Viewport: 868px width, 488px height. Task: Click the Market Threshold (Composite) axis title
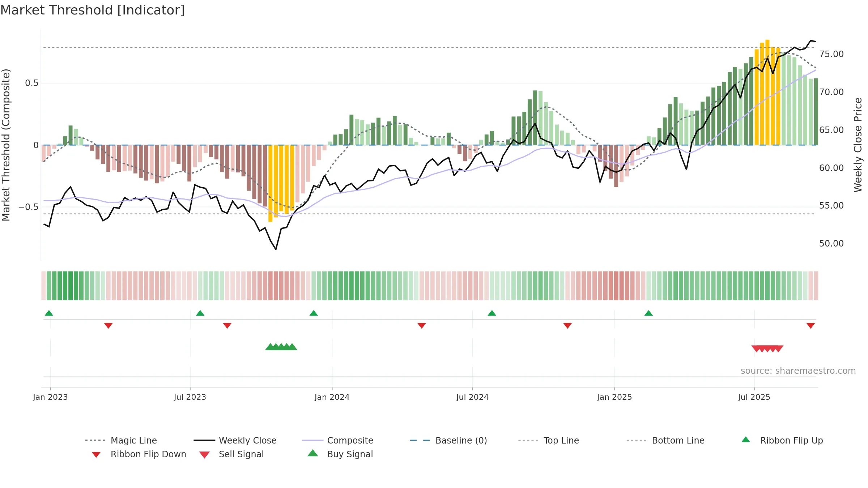point(6,145)
